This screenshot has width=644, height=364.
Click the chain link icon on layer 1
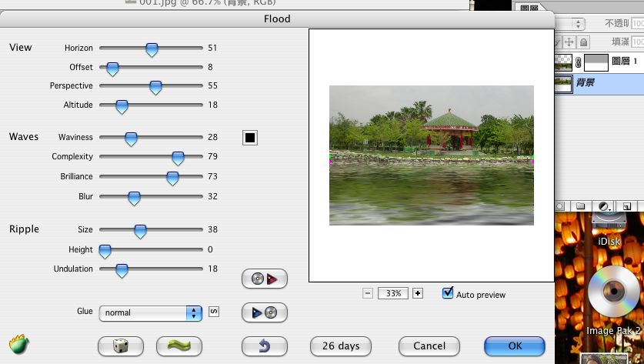tap(578, 62)
